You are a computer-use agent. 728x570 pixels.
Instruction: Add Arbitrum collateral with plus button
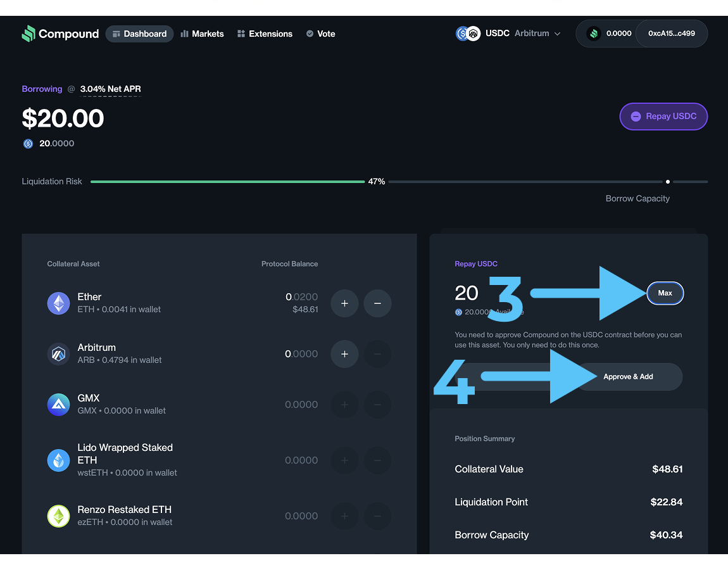coord(344,354)
